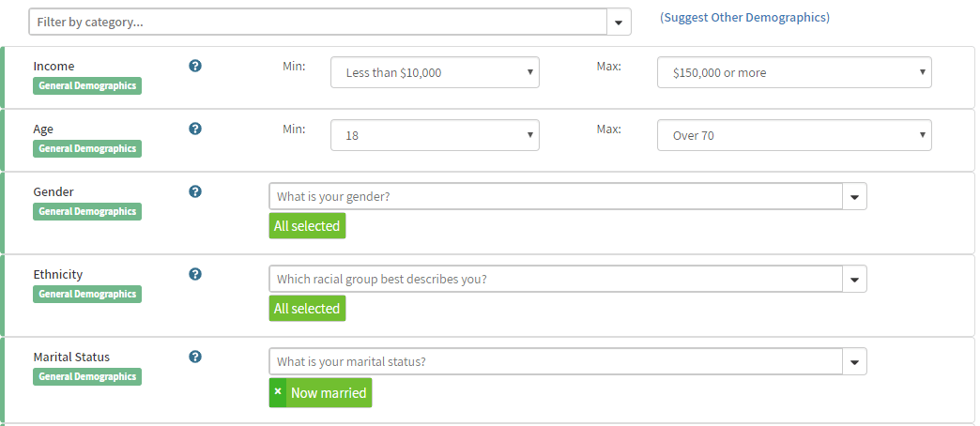Expand the gender options arrow
This screenshot has width=980, height=426.
point(854,197)
